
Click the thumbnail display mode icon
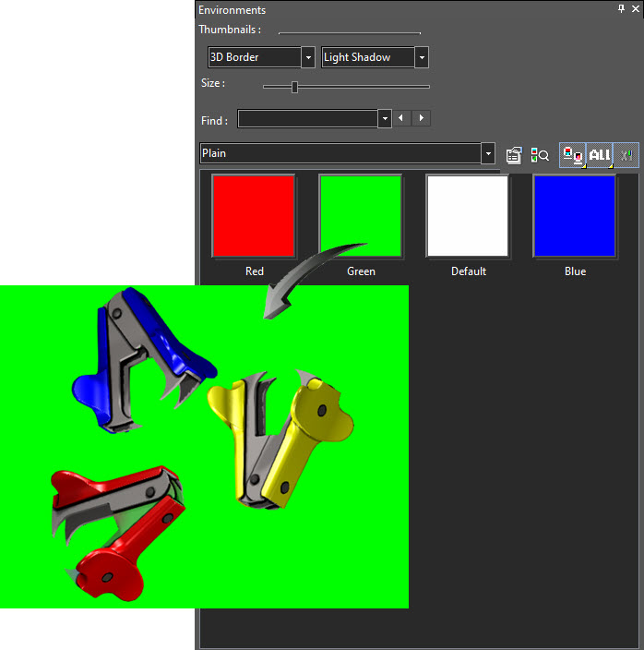573,155
